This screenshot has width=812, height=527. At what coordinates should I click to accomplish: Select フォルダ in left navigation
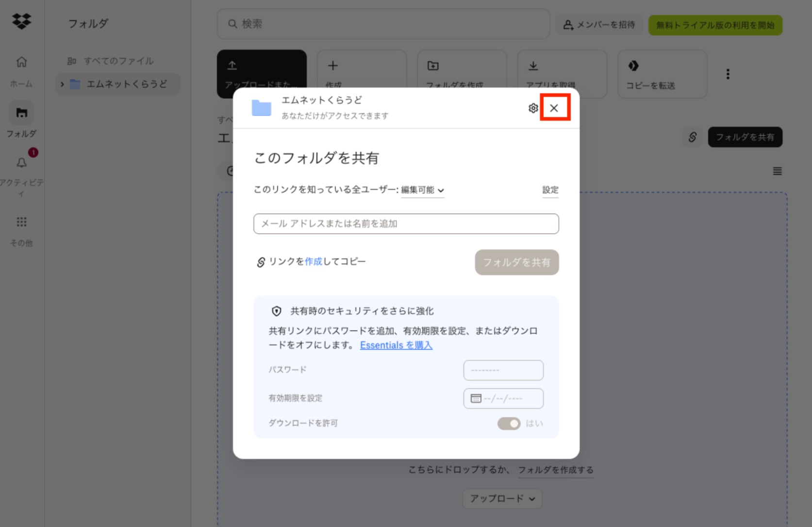pos(21,114)
